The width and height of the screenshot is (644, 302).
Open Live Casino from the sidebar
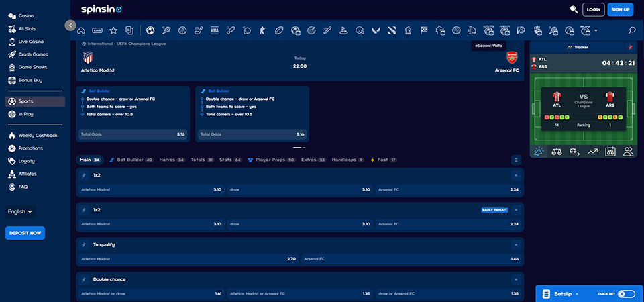[x=31, y=42]
